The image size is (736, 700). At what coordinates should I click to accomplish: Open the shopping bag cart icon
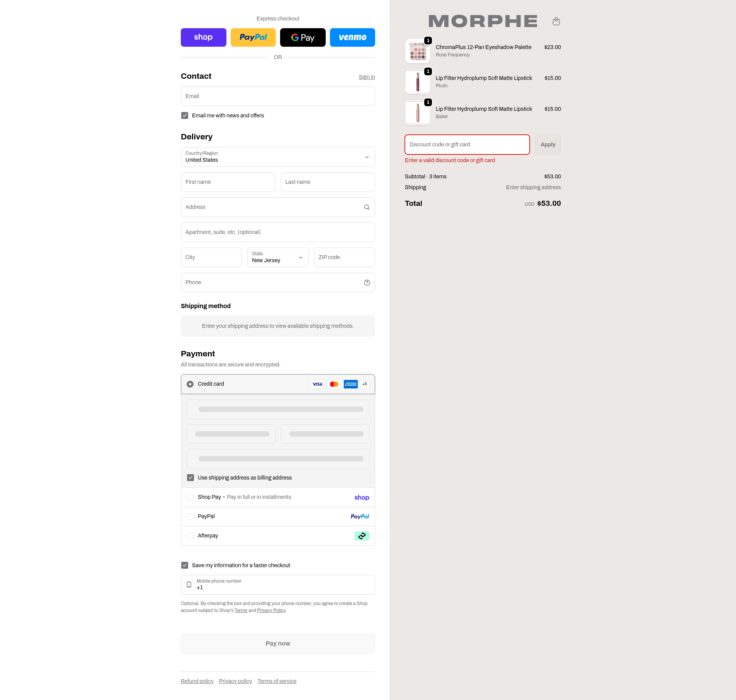tap(556, 21)
